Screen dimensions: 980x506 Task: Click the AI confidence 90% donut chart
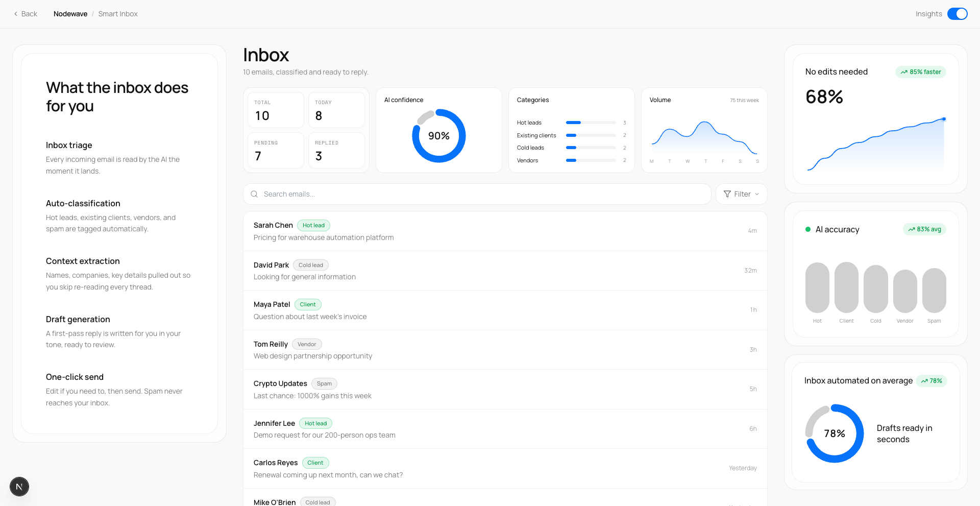click(x=439, y=136)
